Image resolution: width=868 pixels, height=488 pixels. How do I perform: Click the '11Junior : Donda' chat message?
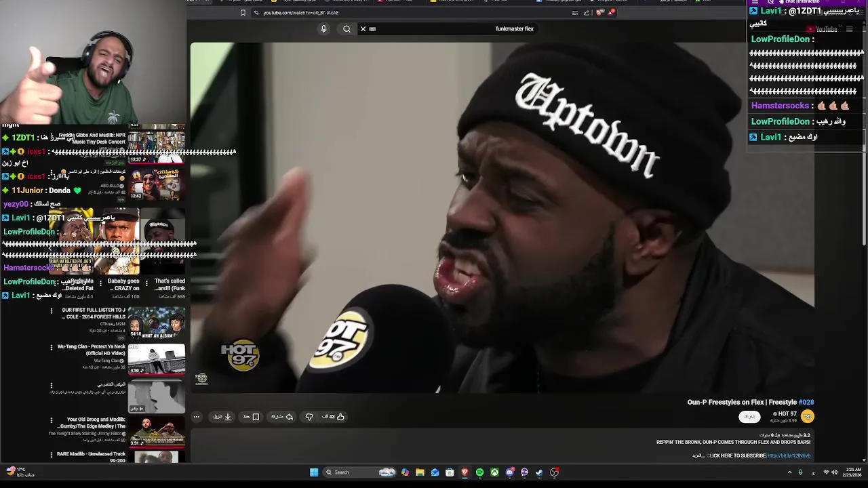pyautogui.click(x=41, y=190)
